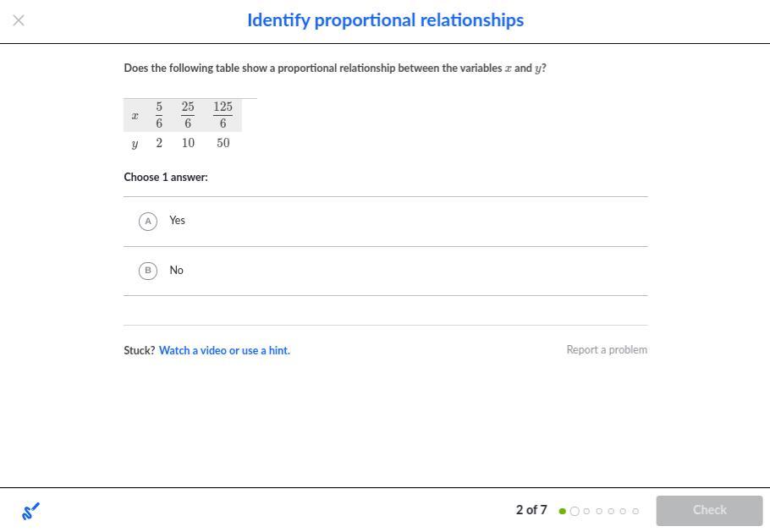The height and width of the screenshot is (532, 770).
Task: Click the Yes answer text
Action: coord(177,220)
